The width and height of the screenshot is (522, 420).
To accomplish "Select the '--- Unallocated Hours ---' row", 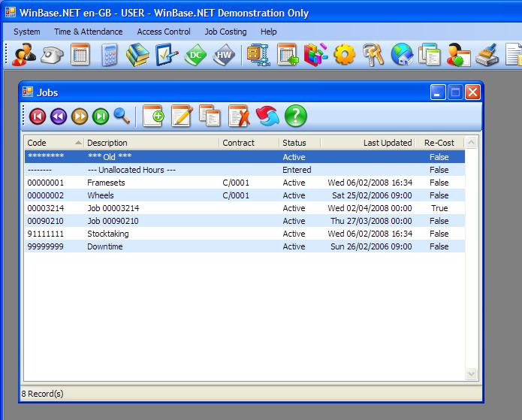I will pos(245,170).
